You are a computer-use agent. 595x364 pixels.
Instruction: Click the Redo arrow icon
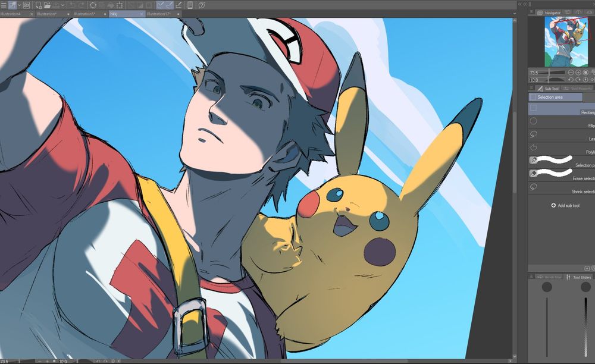[81, 5]
